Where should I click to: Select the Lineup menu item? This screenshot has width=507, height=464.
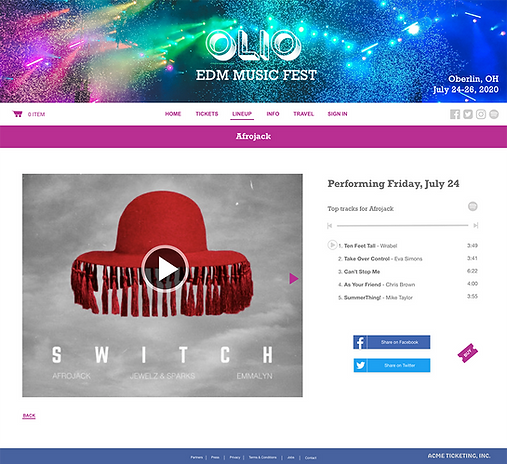pyautogui.click(x=242, y=114)
